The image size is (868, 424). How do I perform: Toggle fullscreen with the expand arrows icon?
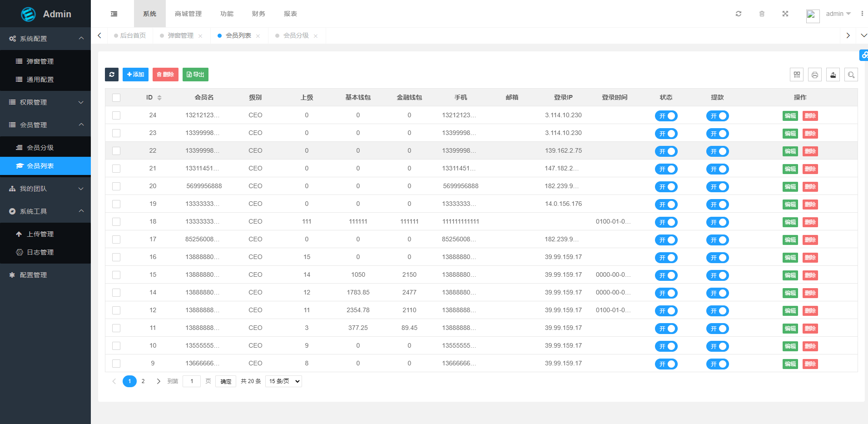785,14
